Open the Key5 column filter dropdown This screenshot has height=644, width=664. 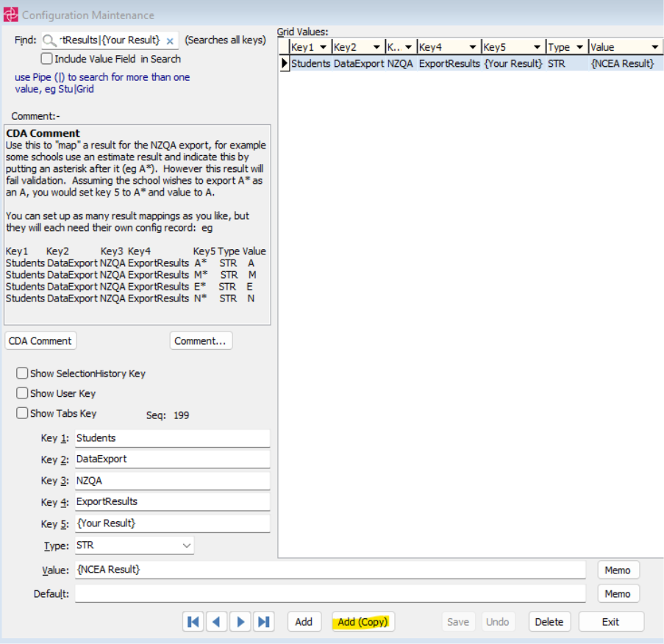pos(537,47)
